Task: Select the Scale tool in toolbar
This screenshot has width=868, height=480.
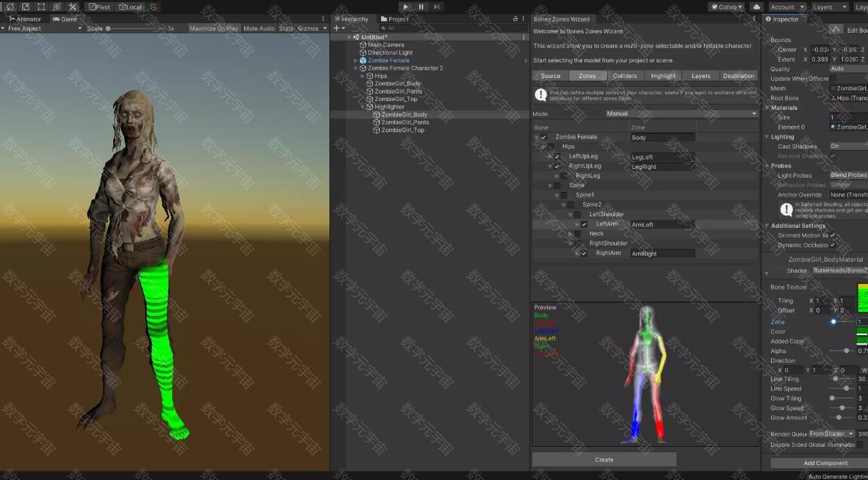Action: [x=26, y=7]
